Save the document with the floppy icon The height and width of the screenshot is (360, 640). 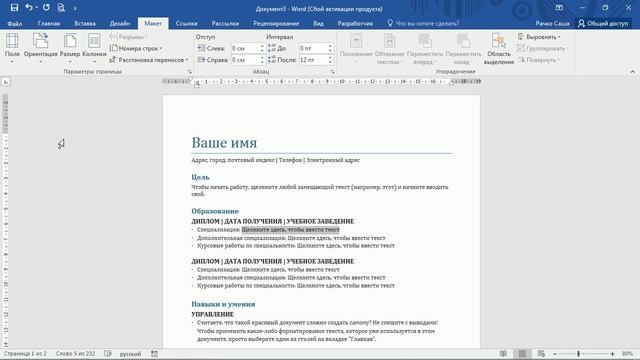[14, 8]
